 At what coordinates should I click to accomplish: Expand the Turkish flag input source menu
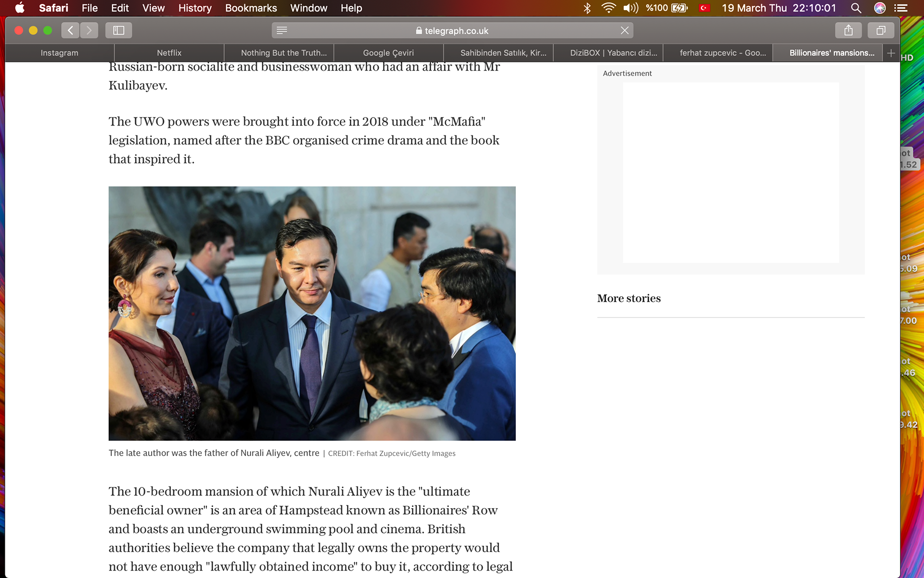705,8
